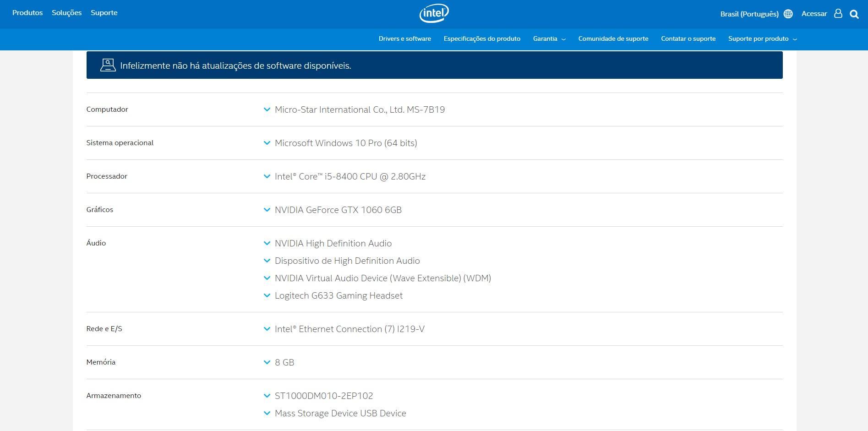Click the Sistema operacional label
The height and width of the screenshot is (431, 868).
pos(120,143)
